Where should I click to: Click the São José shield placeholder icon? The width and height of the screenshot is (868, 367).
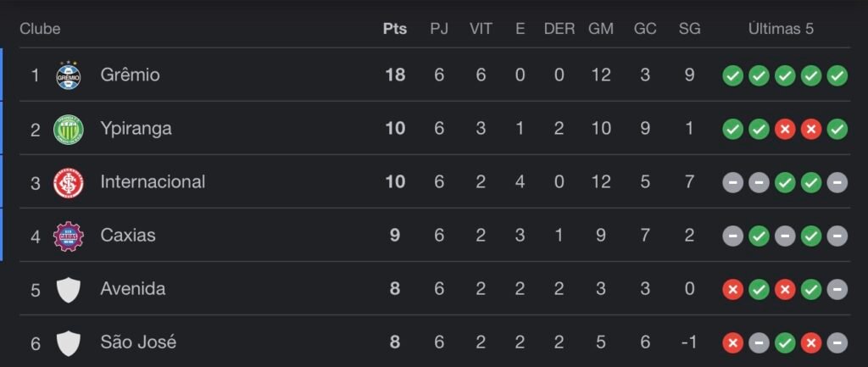pos(68,343)
